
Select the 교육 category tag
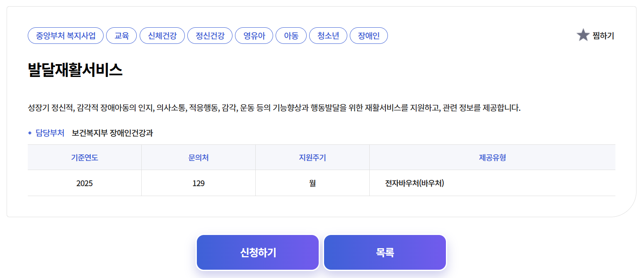coord(121,36)
